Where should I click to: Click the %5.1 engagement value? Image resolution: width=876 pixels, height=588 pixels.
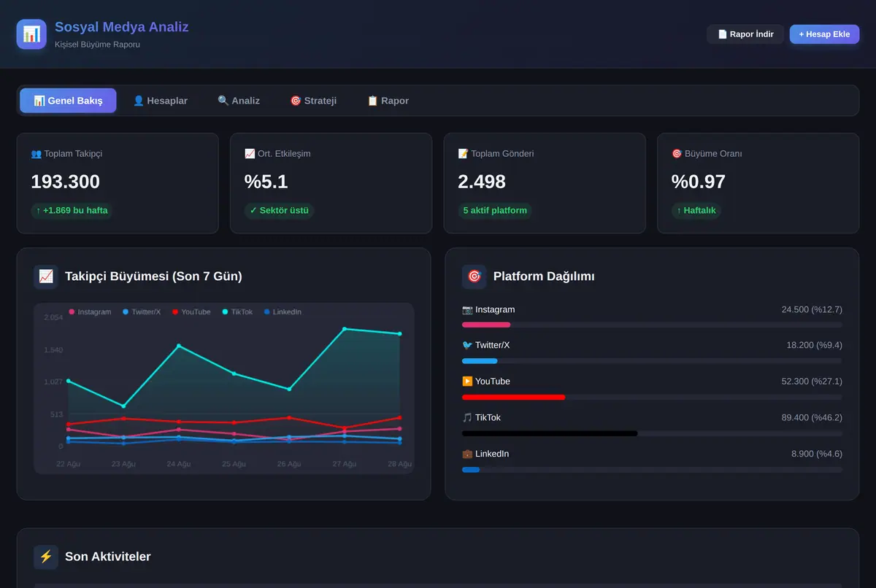(x=266, y=182)
